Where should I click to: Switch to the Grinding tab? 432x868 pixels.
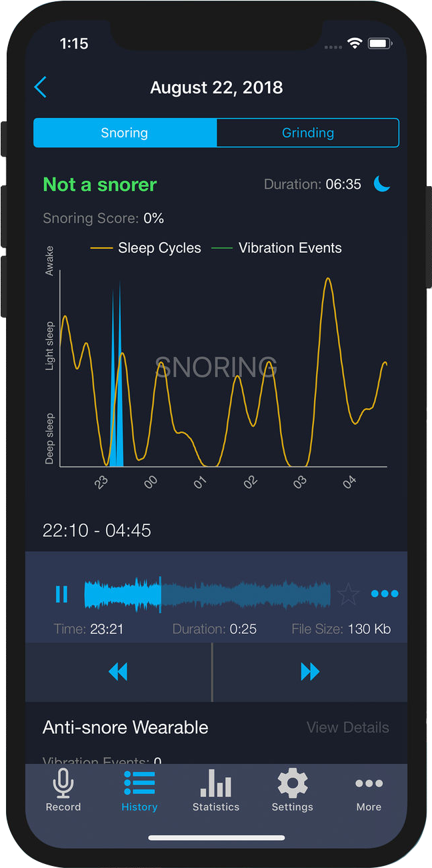pyautogui.click(x=307, y=133)
